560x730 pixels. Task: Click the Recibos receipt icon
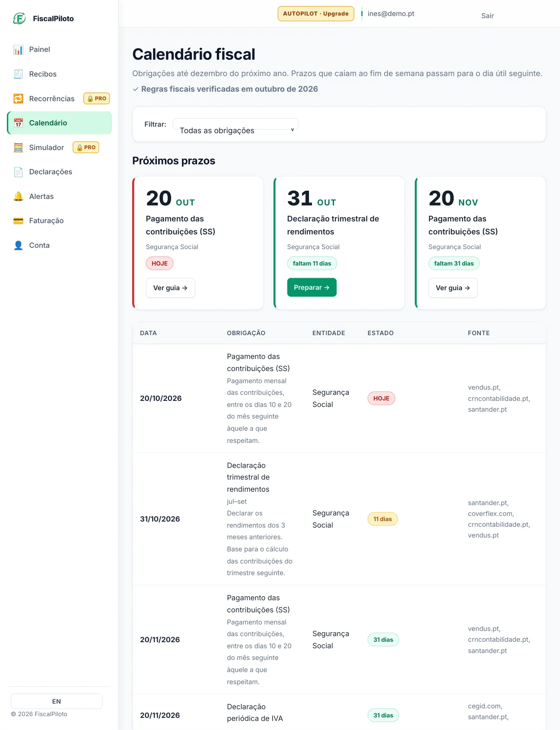pyautogui.click(x=18, y=74)
